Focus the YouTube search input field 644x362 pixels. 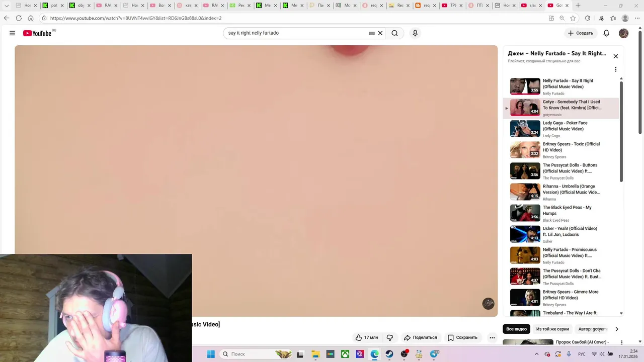[297, 33]
